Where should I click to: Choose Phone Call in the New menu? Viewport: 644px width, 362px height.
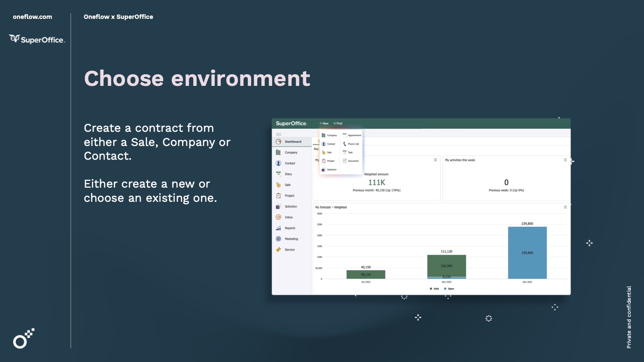(x=351, y=144)
